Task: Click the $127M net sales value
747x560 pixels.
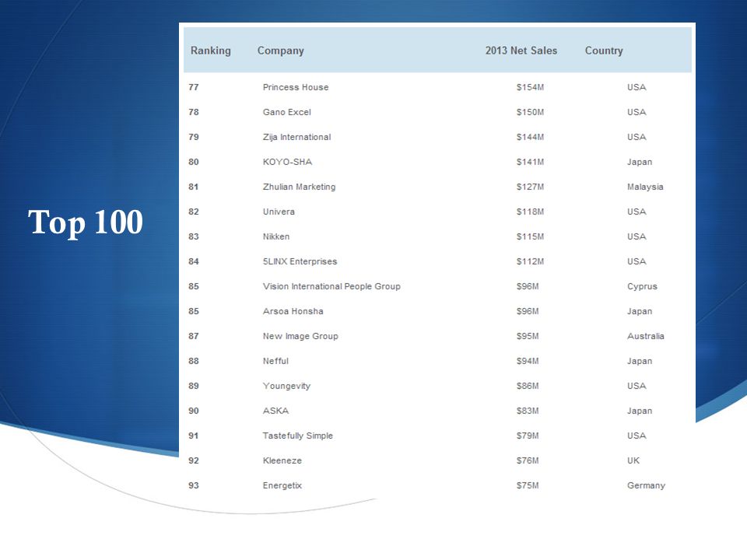Action: pos(530,187)
